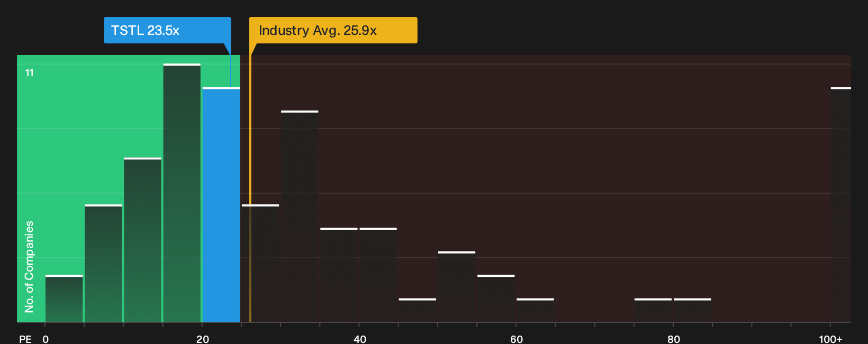
Task: Select the histogram bar for PE 40-45
Action: [378, 275]
